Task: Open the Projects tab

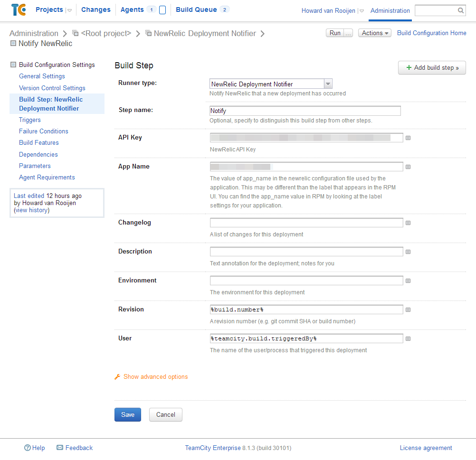Action: [49, 9]
